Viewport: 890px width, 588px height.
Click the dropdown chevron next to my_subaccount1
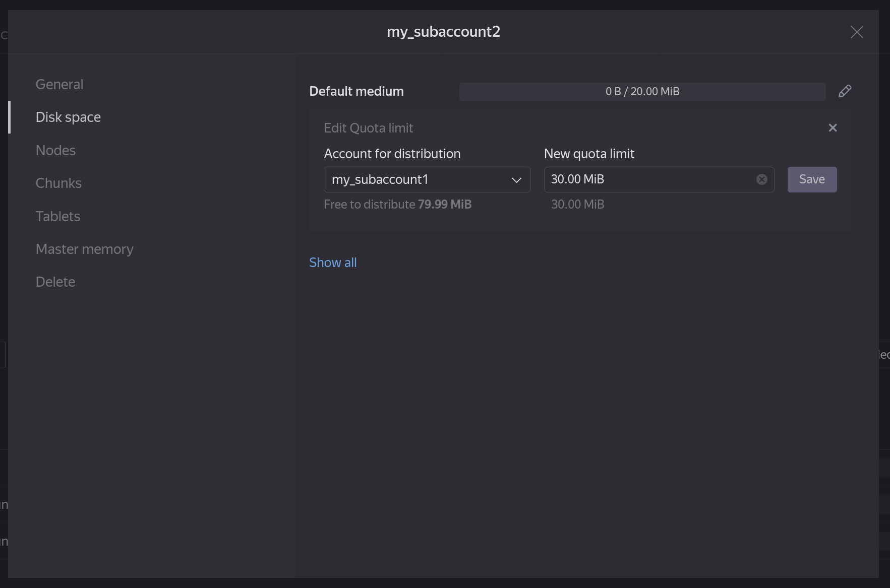coord(517,180)
